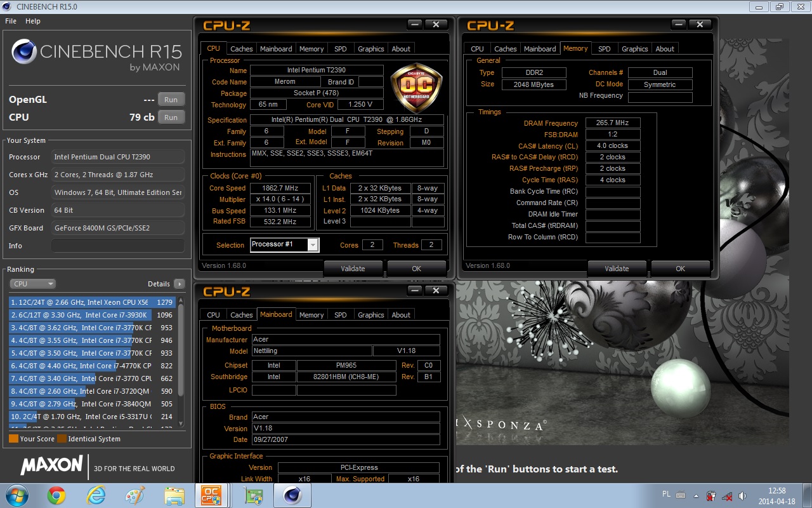Open the Processor #1 selection dropdown
The image size is (812, 508).
[284, 244]
